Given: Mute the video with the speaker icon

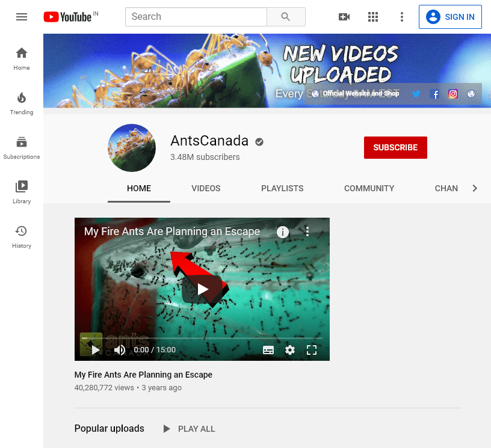Looking at the screenshot, I should tap(119, 350).
